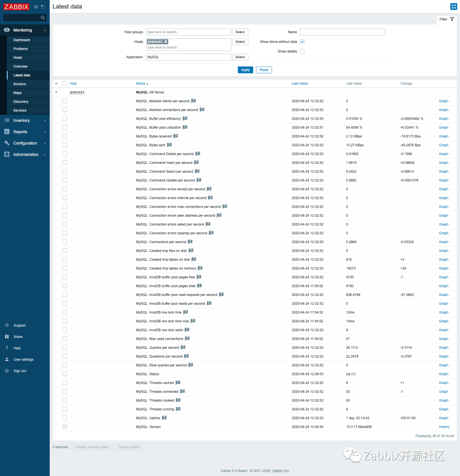Sort table by Host column
The width and height of the screenshot is (460, 476).
click(x=73, y=83)
